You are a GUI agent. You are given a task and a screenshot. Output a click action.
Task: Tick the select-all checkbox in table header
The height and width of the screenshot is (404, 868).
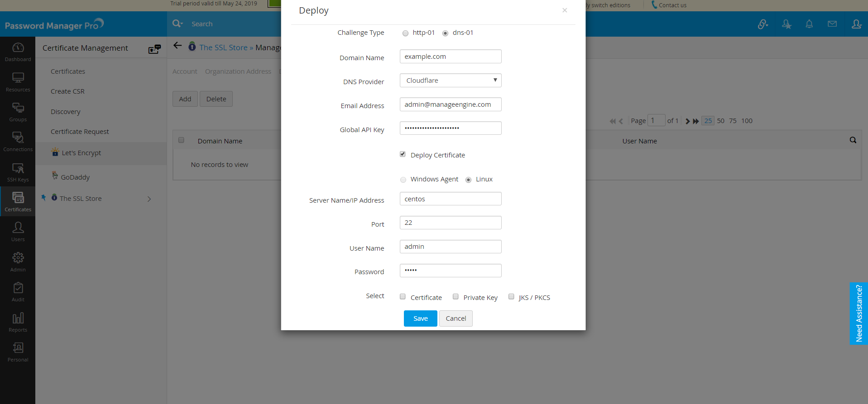[x=181, y=140]
